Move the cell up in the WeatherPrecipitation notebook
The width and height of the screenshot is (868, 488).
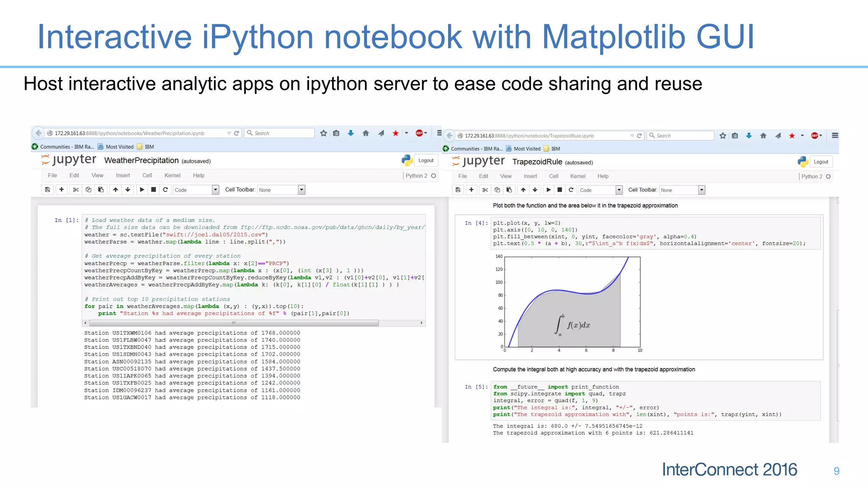pos(115,190)
